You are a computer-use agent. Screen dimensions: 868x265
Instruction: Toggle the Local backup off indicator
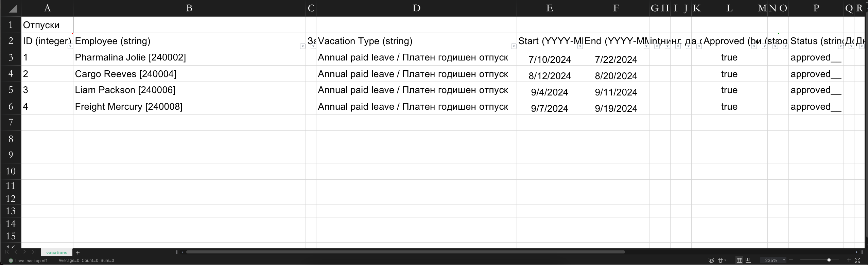tap(28, 261)
